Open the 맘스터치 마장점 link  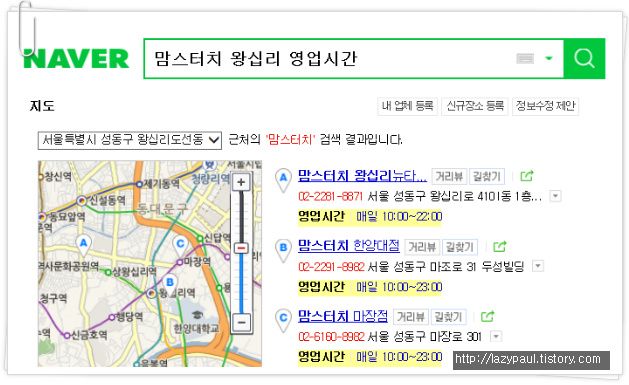pyautogui.click(x=343, y=316)
